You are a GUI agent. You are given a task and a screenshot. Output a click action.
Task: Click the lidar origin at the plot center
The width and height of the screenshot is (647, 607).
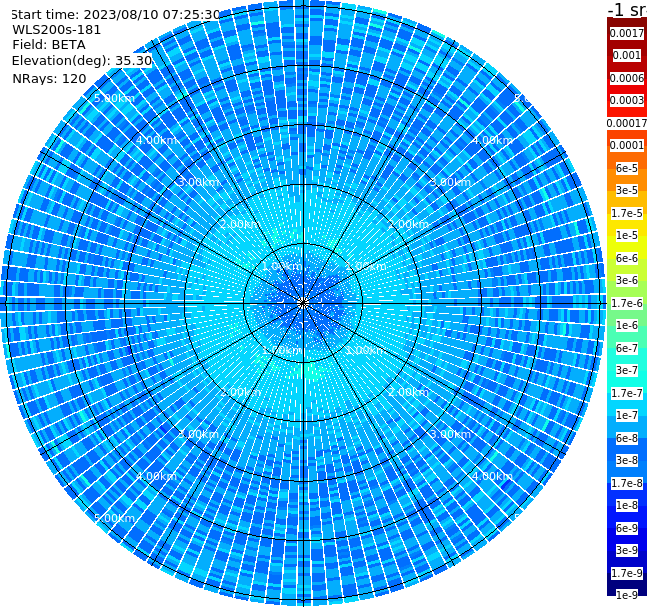pos(303,303)
